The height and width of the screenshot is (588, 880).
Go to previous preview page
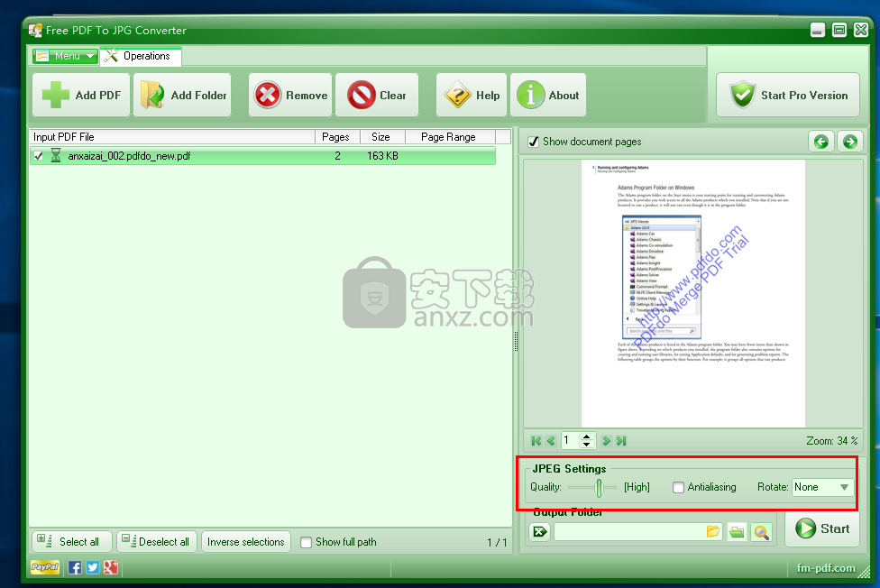point(551,441)
